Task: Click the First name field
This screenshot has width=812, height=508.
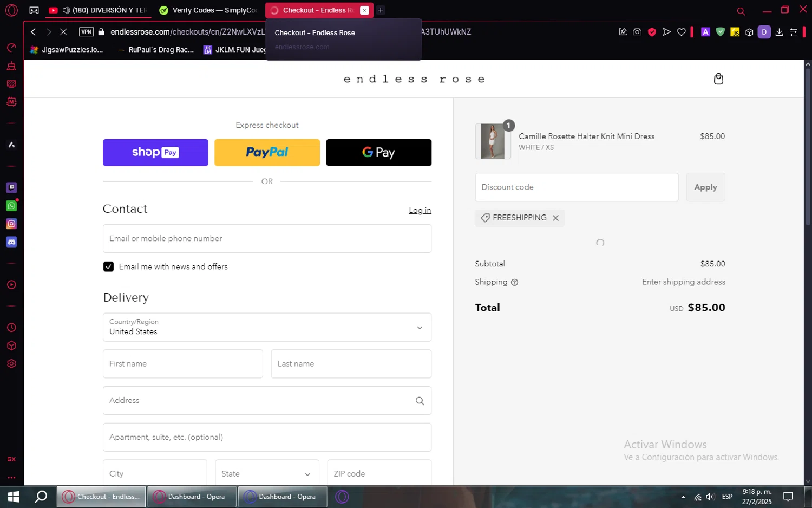Action: click(183, 364)
